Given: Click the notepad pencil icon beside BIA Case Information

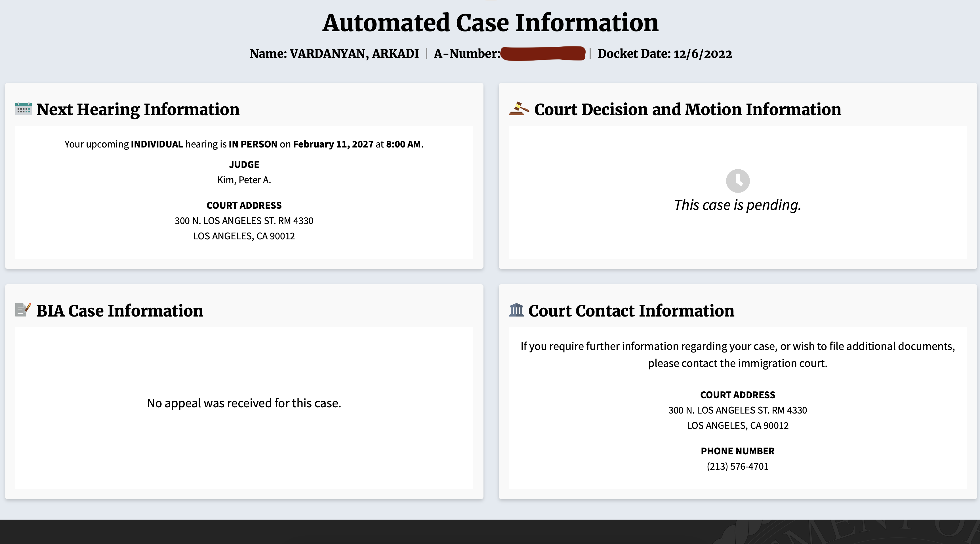Looking at the screenshot, I should click(23, 310).
